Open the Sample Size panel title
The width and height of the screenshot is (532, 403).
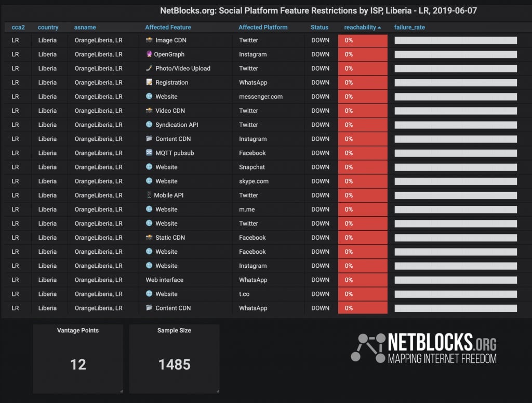coord(174,330)
